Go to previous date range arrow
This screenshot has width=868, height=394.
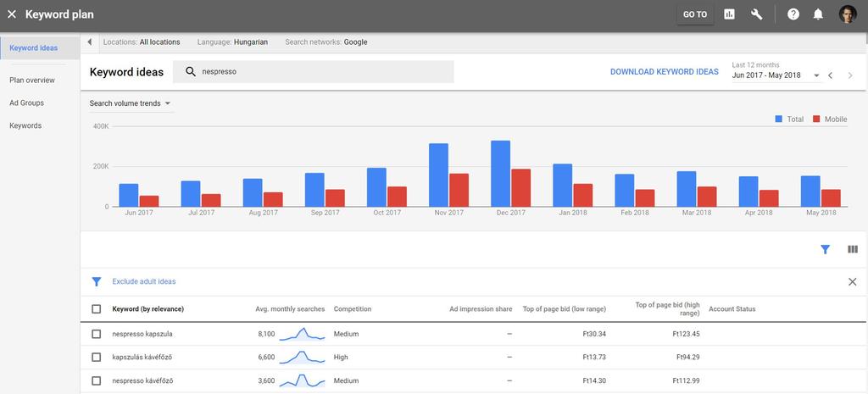pyautogui.click(x=830, y=75)
